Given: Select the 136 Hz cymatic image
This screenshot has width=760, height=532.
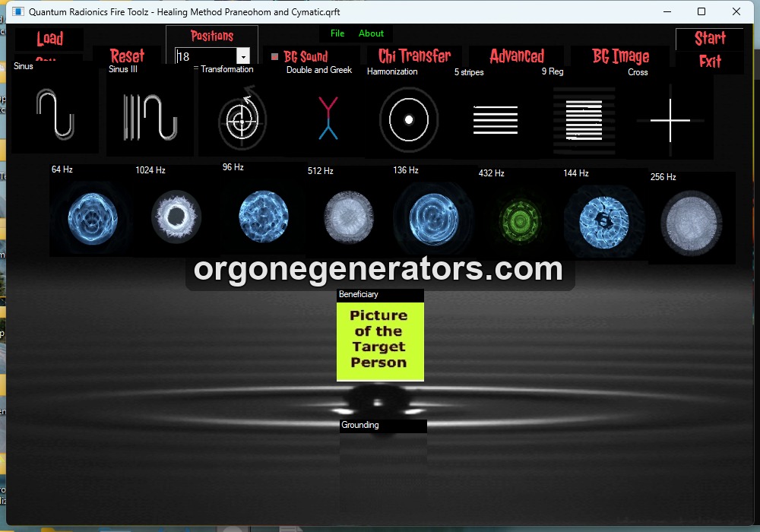Looking at the screenshot, I should 433,219.
